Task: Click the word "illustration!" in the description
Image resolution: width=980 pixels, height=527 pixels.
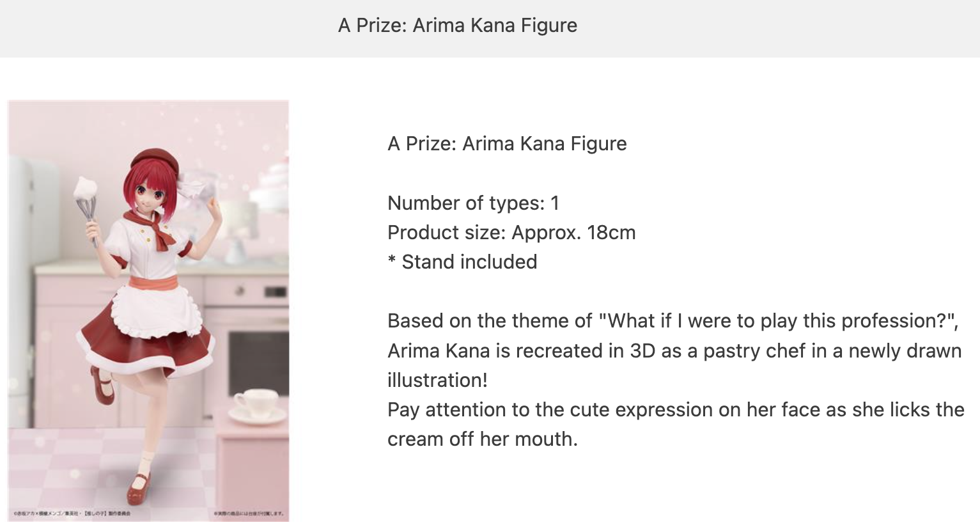Action: [437, 380]
